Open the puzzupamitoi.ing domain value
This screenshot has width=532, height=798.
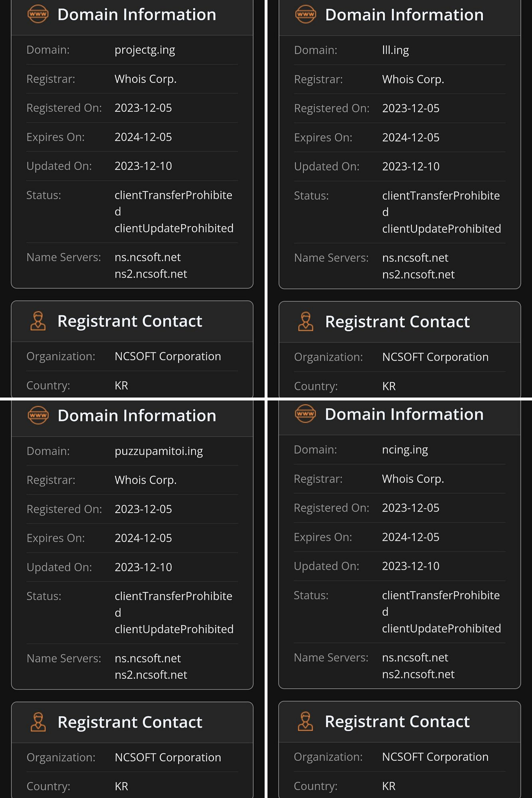pyautogui.click(x=158, y=451)
